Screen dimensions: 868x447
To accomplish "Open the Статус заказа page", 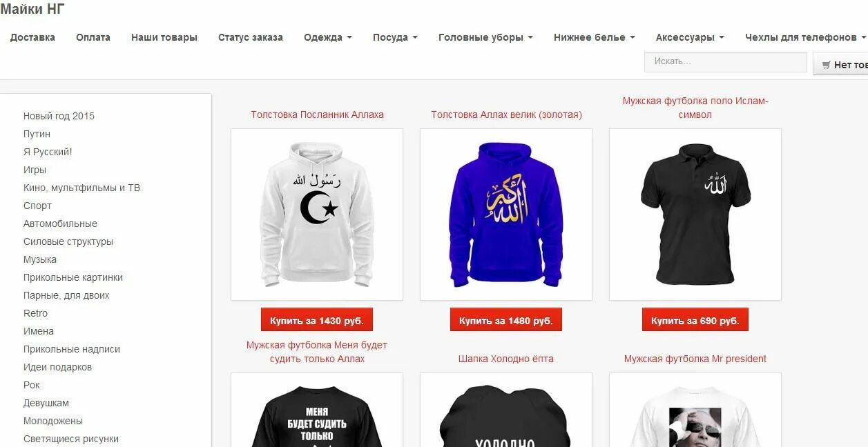I will point(251,37).
